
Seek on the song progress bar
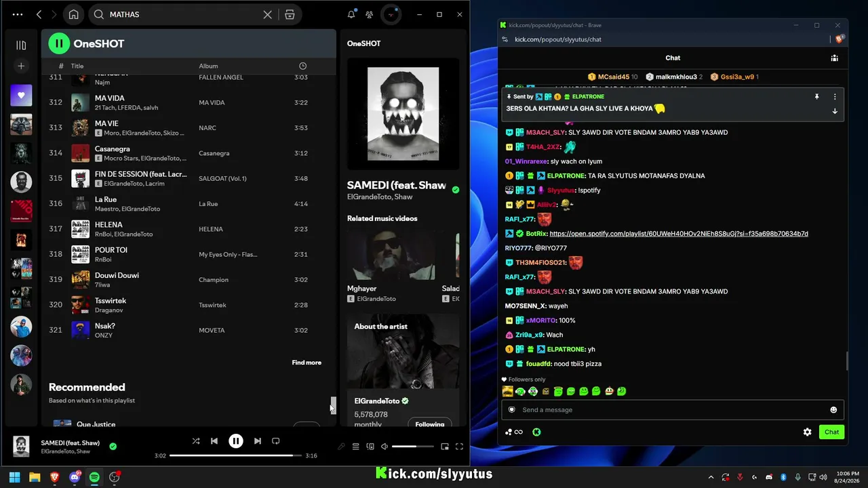pos(236,455)
